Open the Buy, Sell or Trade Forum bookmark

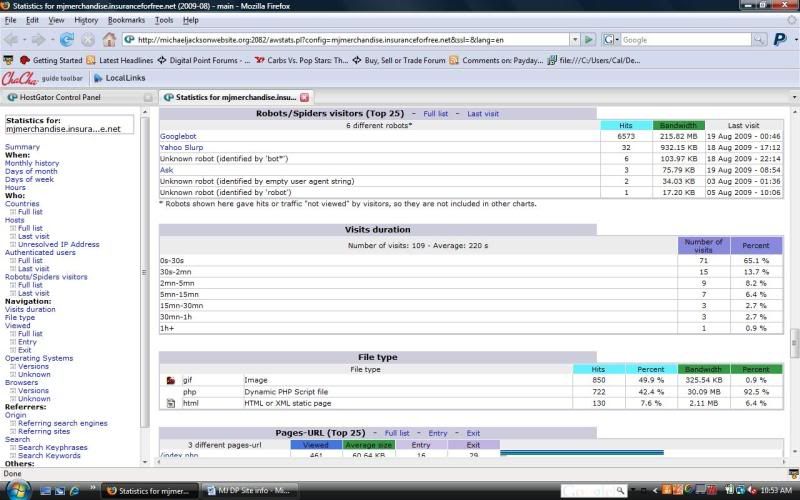tap(399, 60)
